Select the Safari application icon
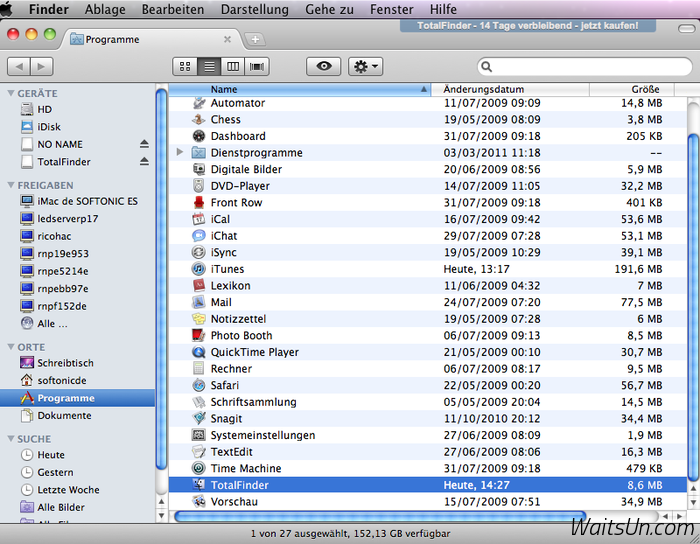 (199, 385)
